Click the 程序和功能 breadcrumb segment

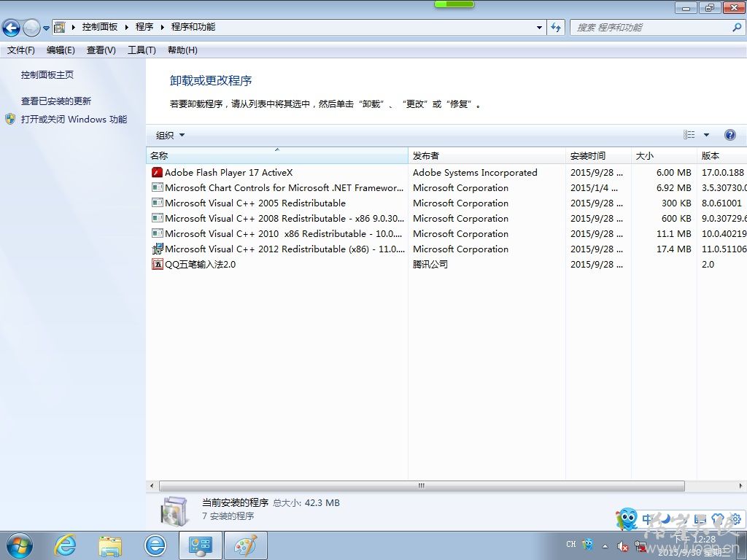tap(193, 27)
